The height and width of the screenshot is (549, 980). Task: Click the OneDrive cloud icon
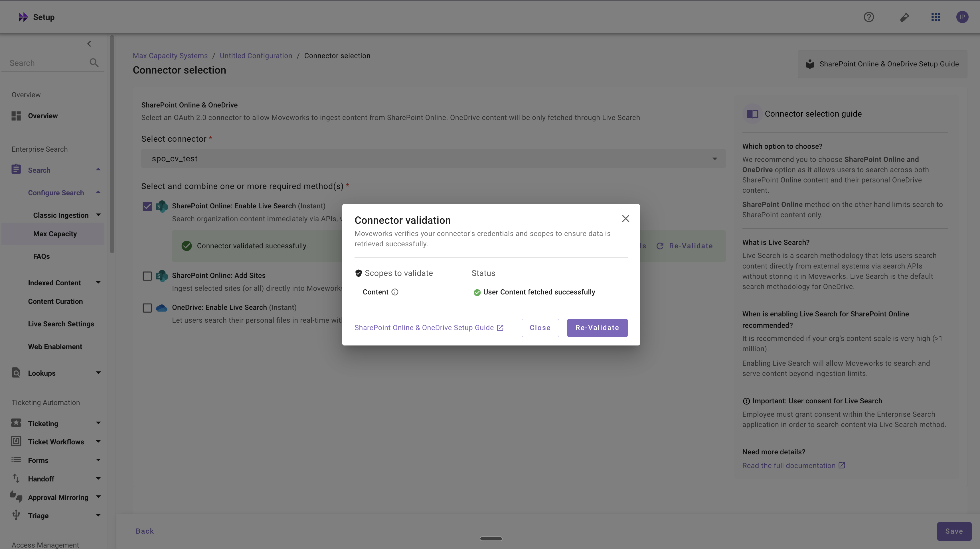pos(162,308)
